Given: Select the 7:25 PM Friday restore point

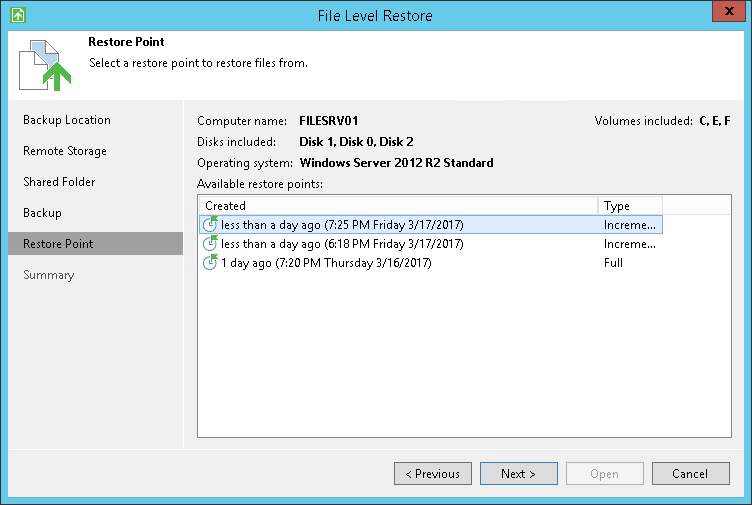Looking at the screenshot, I should pyautogui.click(x=342, y=225).
